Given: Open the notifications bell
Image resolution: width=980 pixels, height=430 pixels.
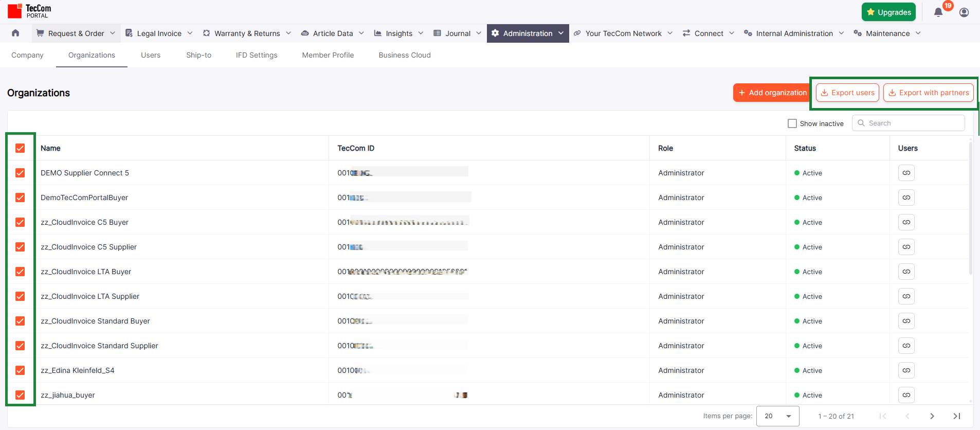Looking at the screenshot, I should [938, 12].
